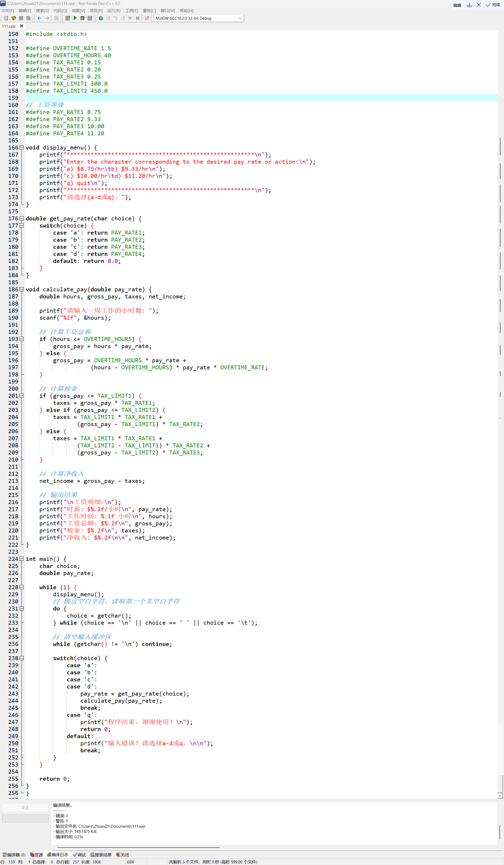
Task: Create a new file with the toolbar icon
Action: coord(6,18)
